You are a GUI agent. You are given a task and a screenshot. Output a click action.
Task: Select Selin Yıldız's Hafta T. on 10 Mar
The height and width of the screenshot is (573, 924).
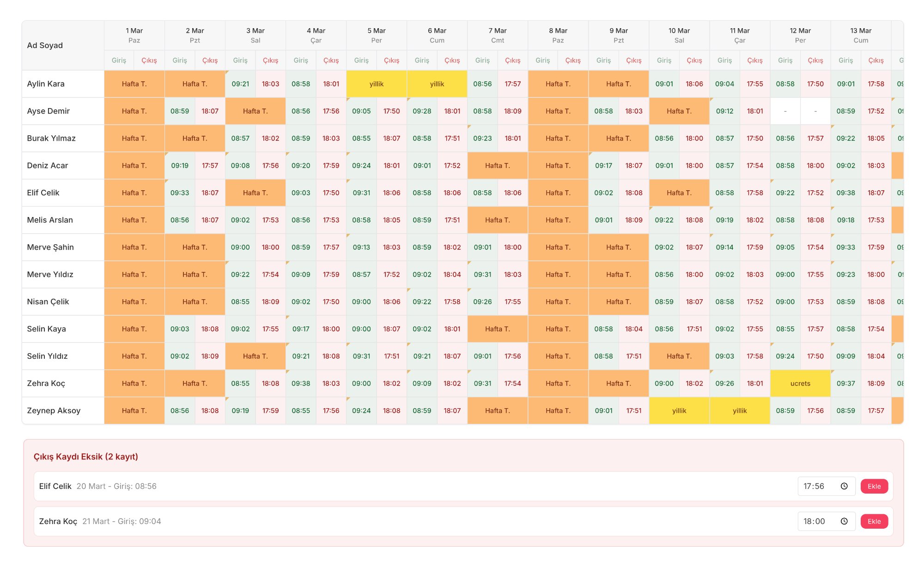[679, 356]
